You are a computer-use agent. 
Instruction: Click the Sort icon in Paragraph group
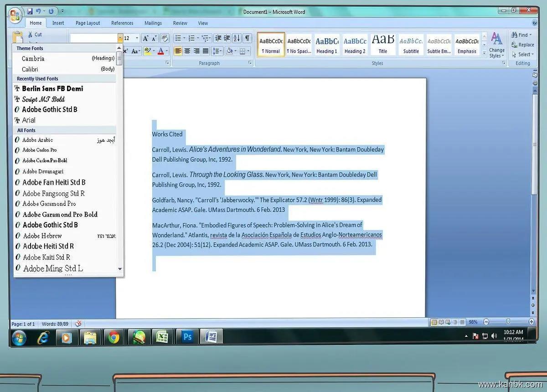[237, 38]
